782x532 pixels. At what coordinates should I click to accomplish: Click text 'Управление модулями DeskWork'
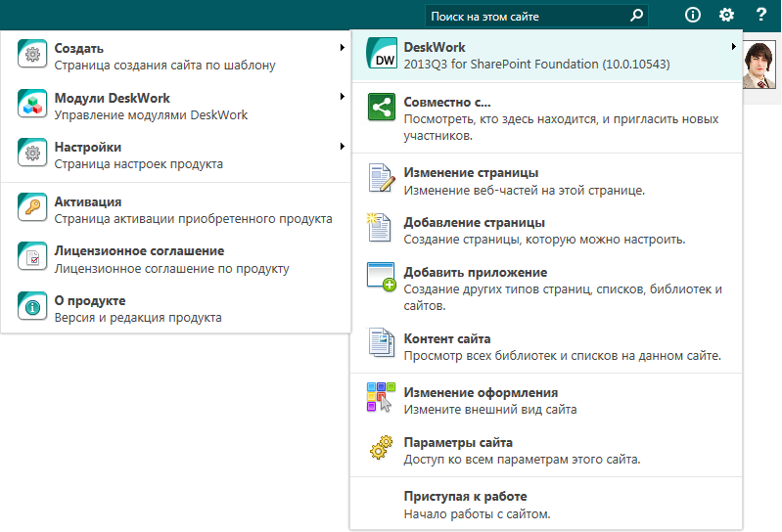151,115
